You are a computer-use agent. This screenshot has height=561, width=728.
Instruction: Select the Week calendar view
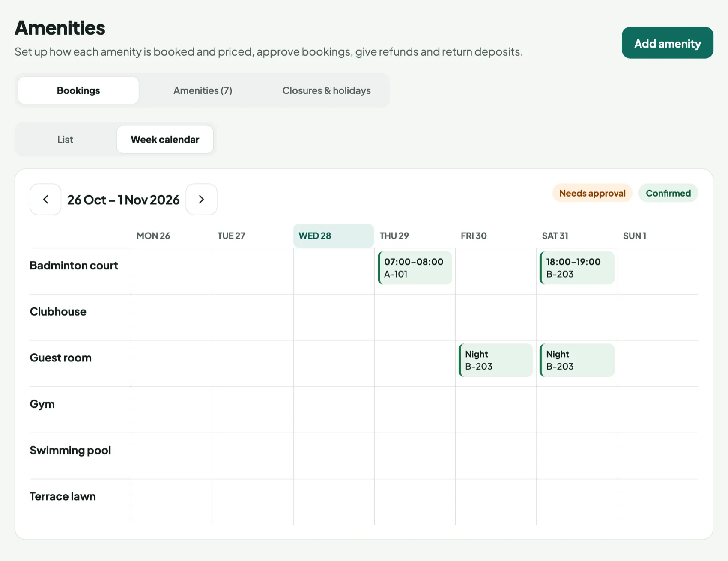(165, 140)
